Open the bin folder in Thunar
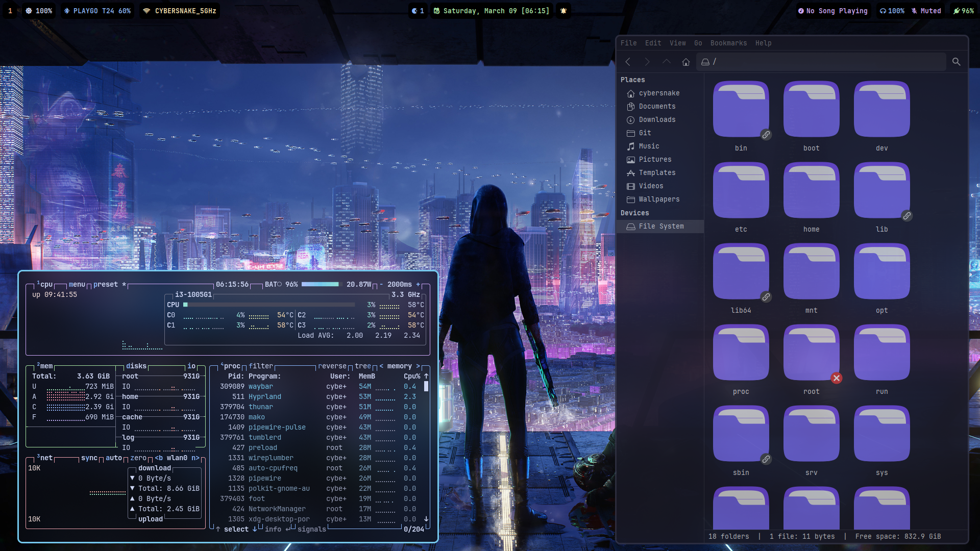 (x=741, y=110)
